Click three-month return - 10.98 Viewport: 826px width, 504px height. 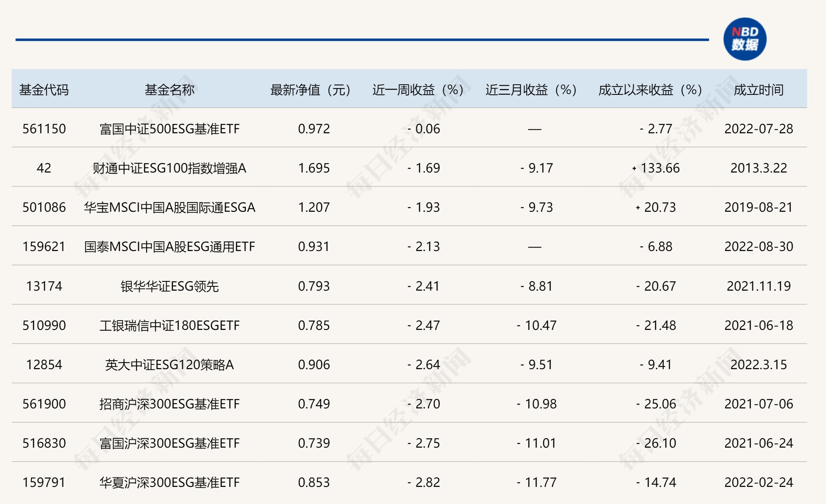537,404
